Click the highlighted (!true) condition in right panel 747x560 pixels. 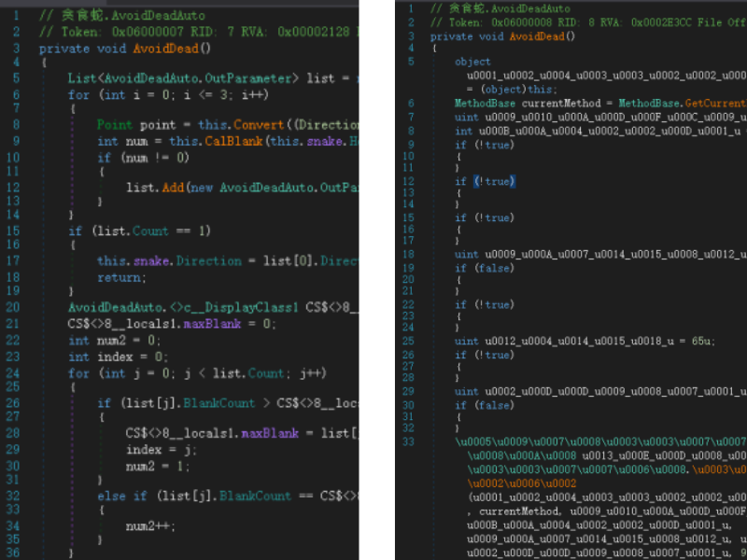[495, 181]
